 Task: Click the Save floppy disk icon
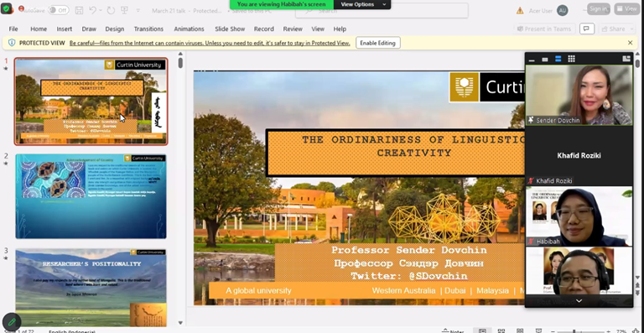(80, 10)
